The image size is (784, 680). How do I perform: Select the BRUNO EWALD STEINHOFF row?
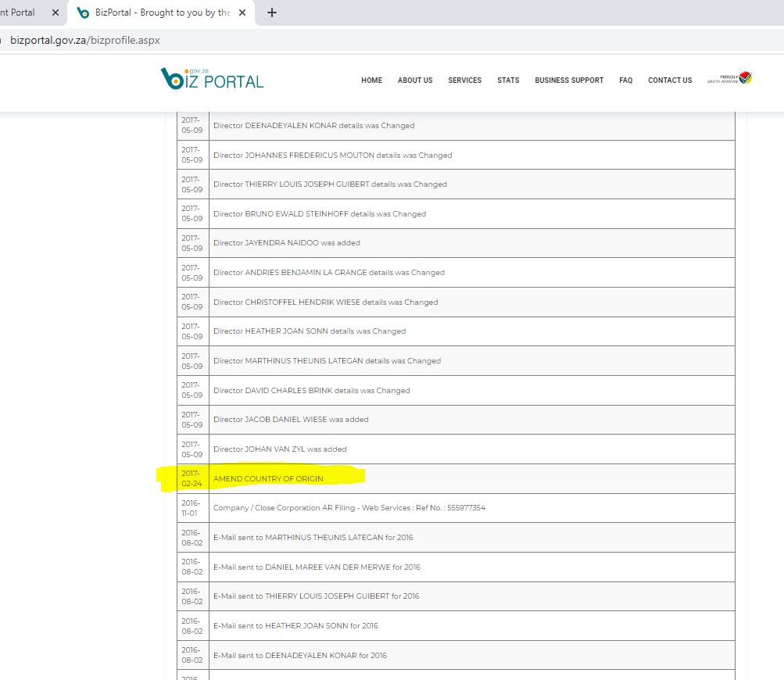456,213
